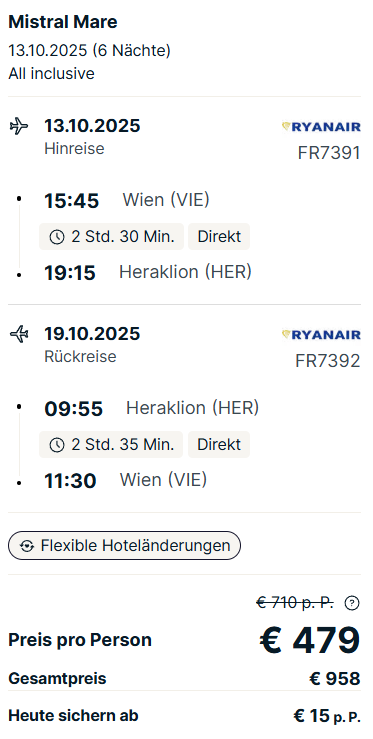373x739 pixels.
Task: Click the clock icon beside 2 Std. 35 Min.
Action: (57, 445)
